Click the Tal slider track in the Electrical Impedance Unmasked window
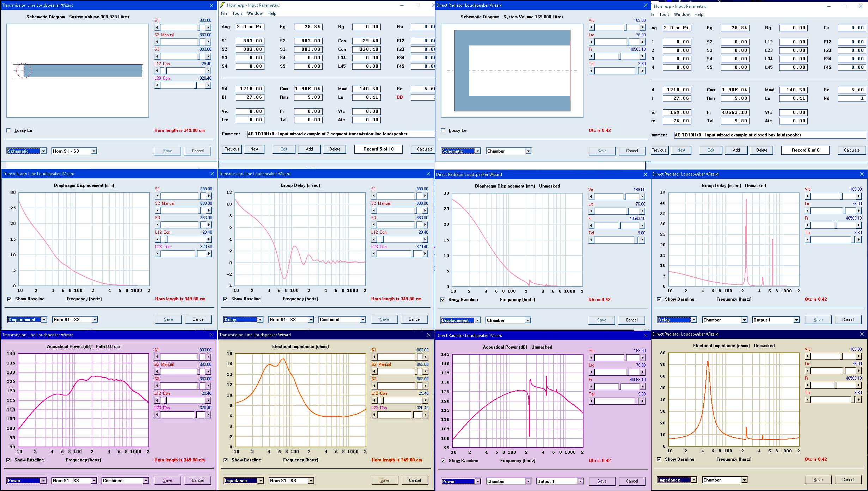Screen dimensions: 868x491 [x=833, y=399]
